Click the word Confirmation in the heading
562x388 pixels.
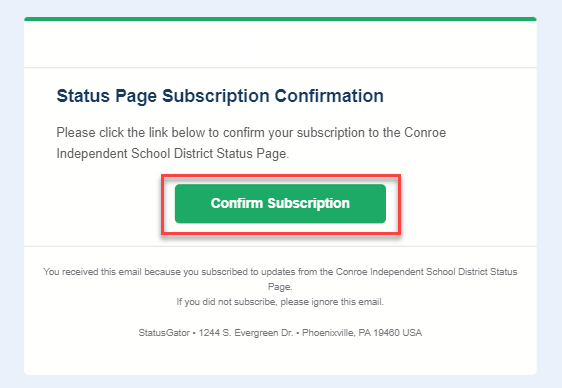point(329,96)
